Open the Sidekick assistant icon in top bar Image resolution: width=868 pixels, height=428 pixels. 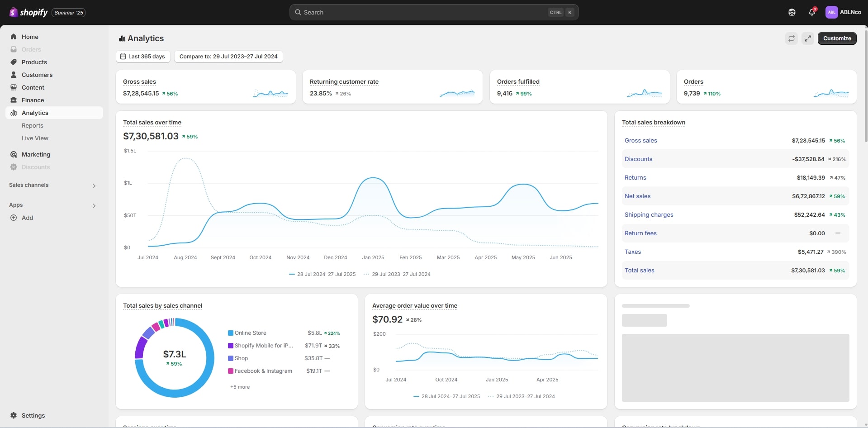pos(792,13)
